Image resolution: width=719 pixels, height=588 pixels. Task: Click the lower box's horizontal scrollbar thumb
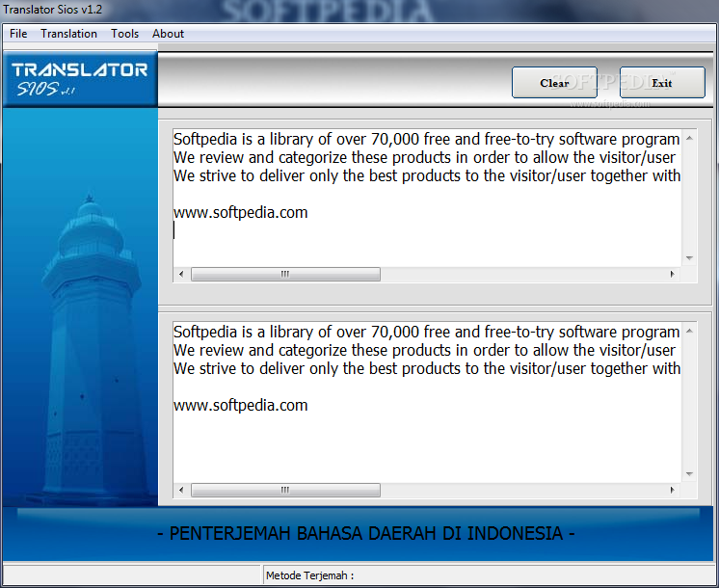tap(285, 490)
